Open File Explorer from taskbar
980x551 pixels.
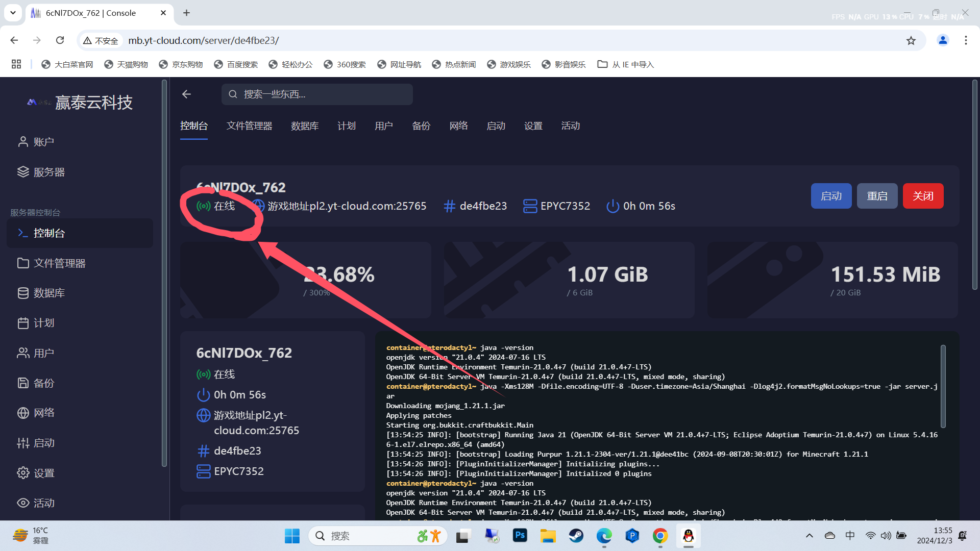pyautogui.click(x=548, y=536)
